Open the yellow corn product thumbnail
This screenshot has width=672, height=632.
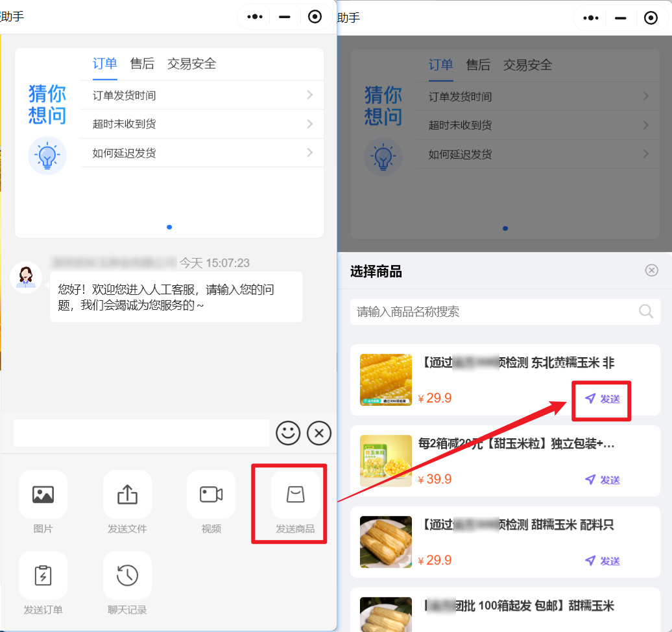pyautogui.click(x=386, y=380)
